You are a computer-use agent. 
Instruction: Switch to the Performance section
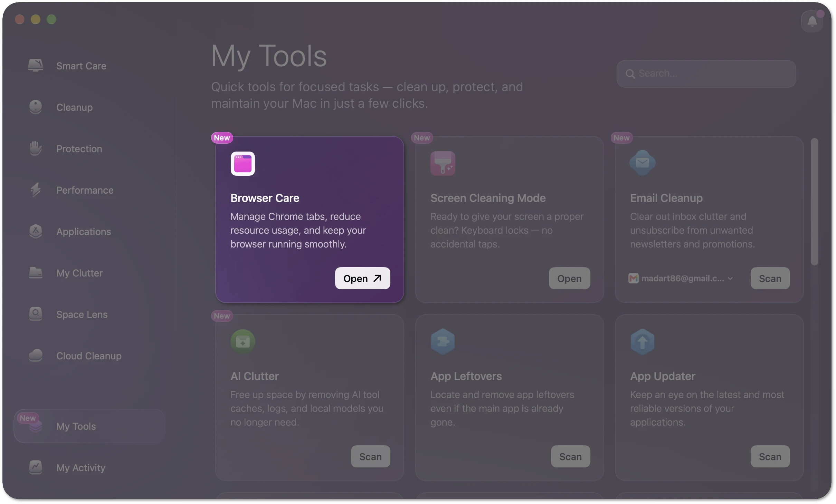[x=89, y=190]
